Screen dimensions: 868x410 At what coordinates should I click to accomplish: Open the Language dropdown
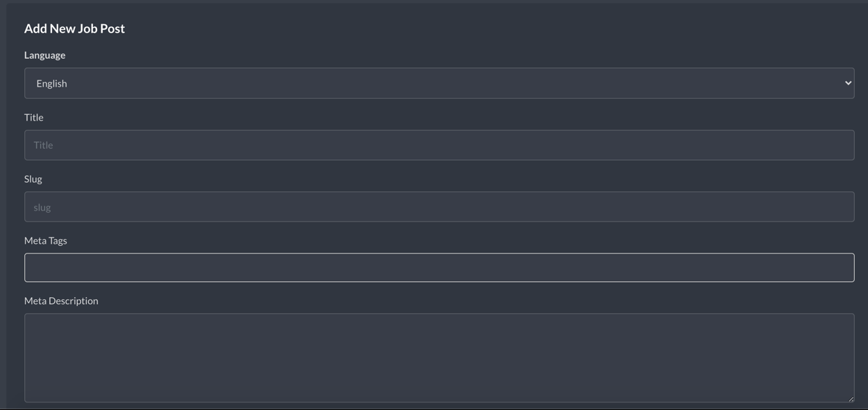(439, 83)
